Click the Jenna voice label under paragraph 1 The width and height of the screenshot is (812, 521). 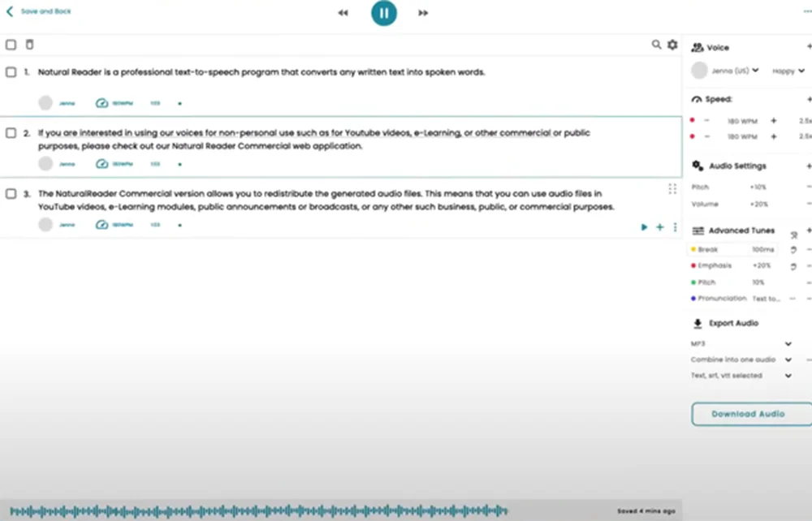point(67,104)
